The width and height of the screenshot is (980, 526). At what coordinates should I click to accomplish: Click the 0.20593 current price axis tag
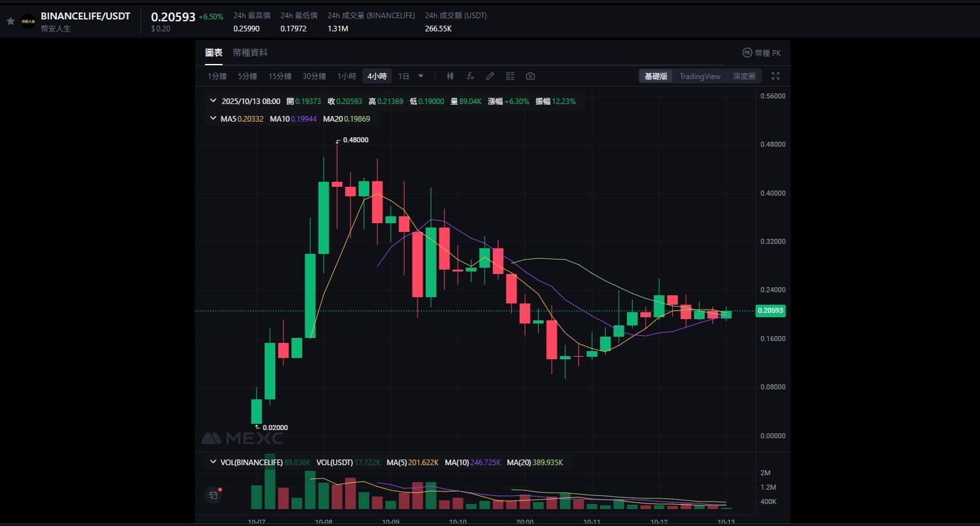771,310
